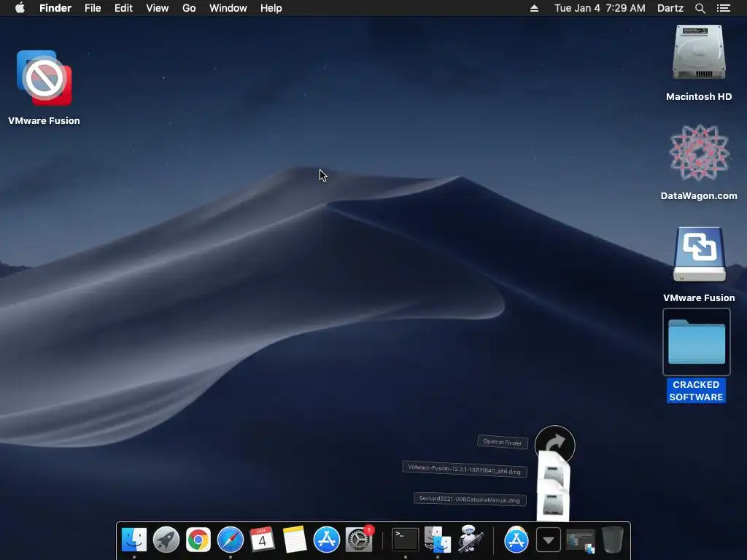Open Automator robot icon in Dock
The image size is (747, 560).
coord(471,539)
